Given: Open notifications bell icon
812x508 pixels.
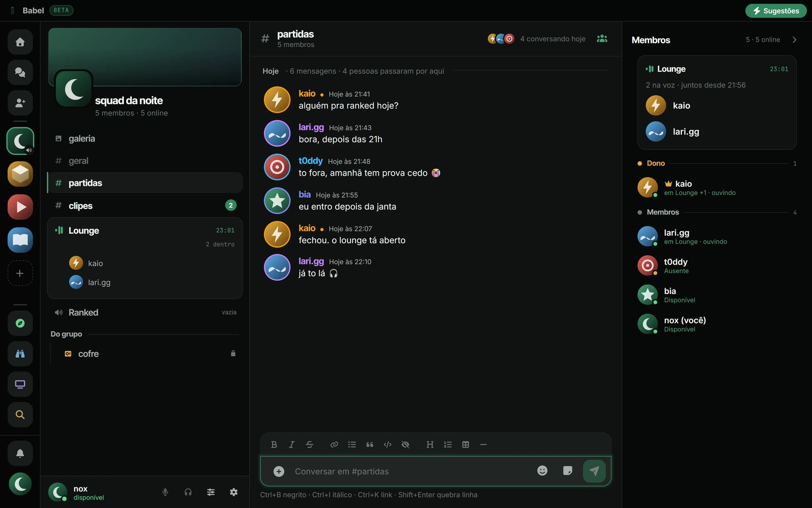Looking at the screenshot, I should pos(20,453).
